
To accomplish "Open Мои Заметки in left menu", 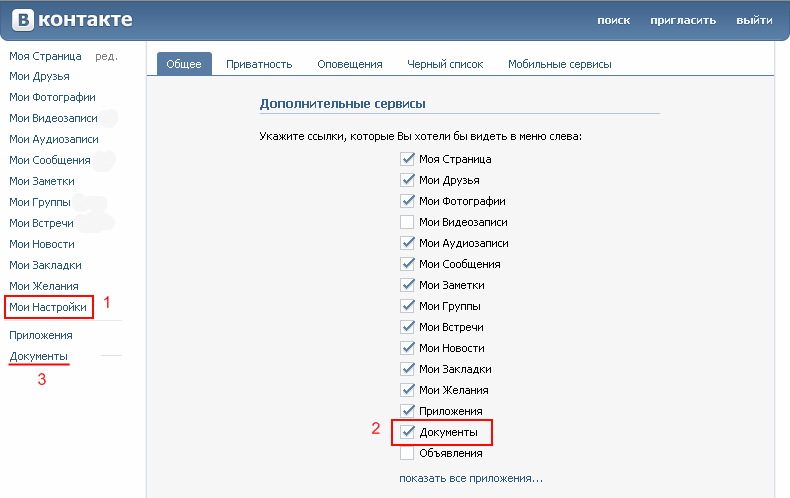I will [42, 181].
